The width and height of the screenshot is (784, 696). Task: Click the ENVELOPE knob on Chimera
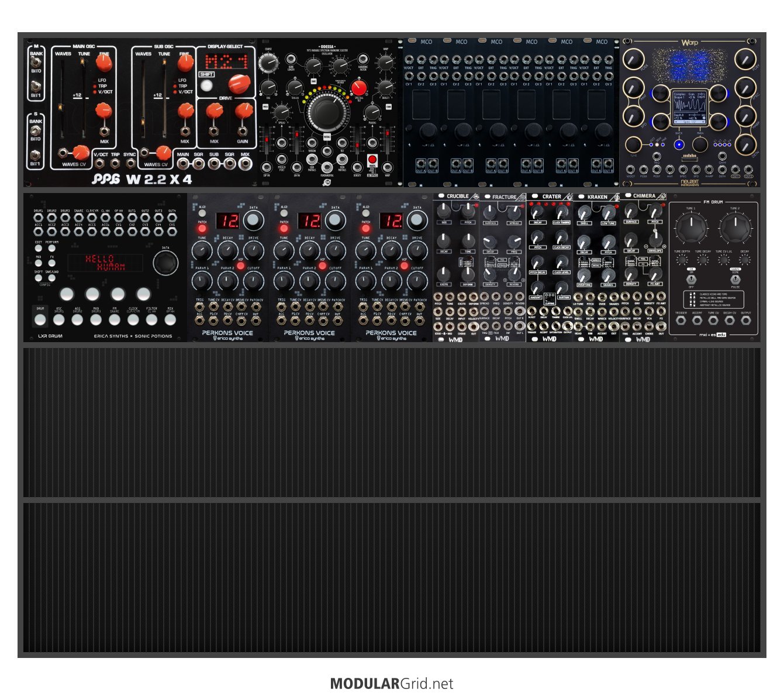pos(655,240)
